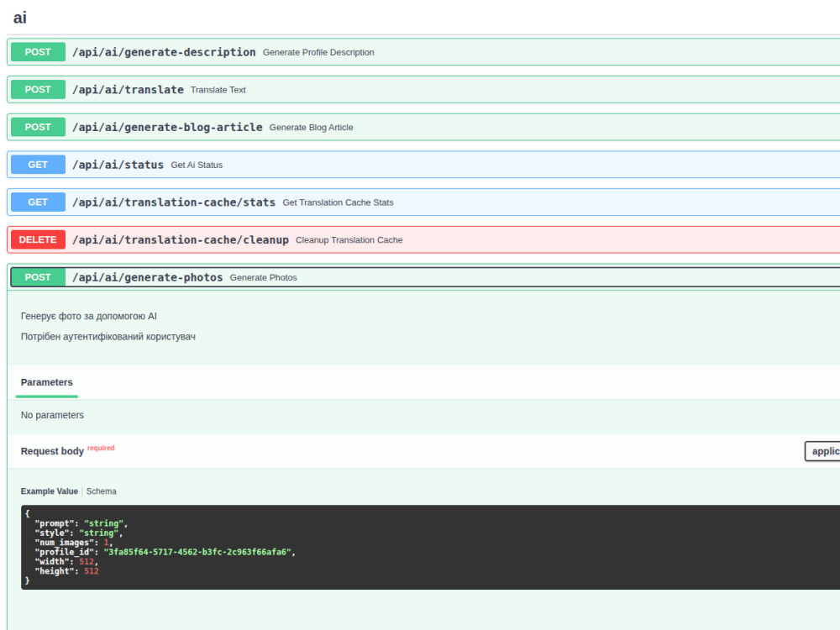This screenshot has width=840, height=630.
Task: Click the 'No parameters' text
Action: point(52,415)
